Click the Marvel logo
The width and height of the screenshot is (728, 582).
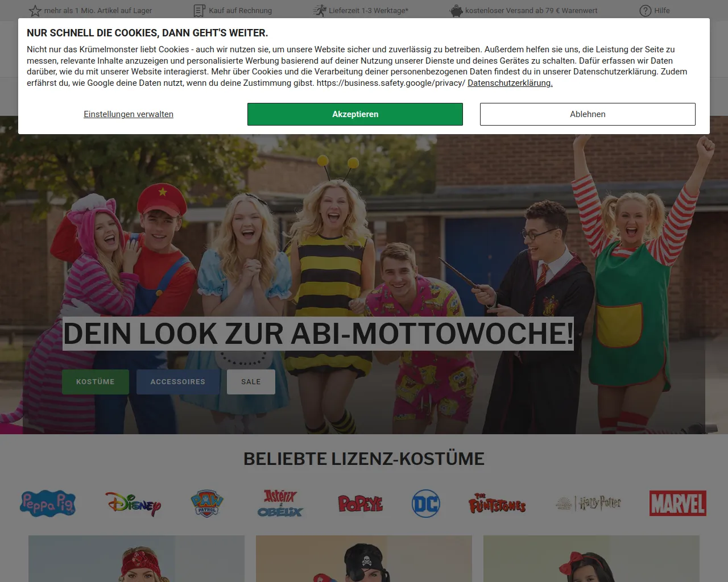[x=678, y=503]
